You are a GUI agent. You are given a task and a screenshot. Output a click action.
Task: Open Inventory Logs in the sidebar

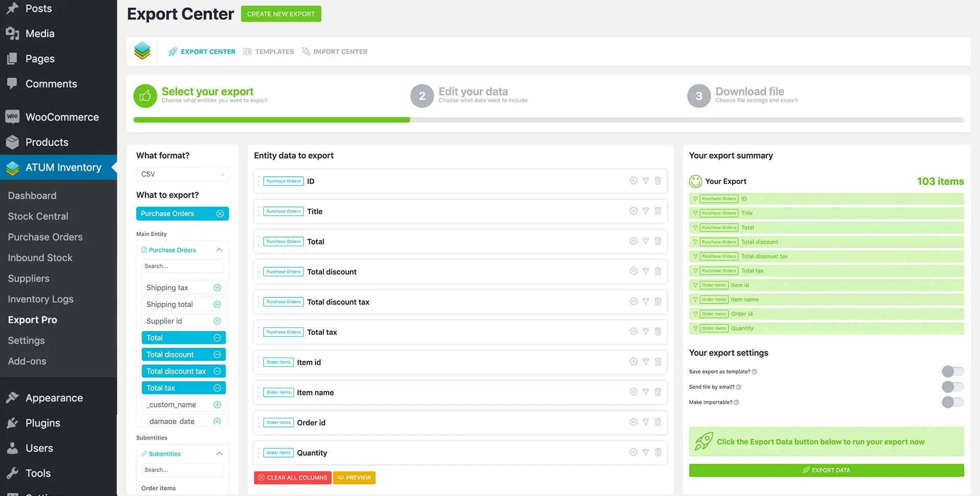coord(41,299)
